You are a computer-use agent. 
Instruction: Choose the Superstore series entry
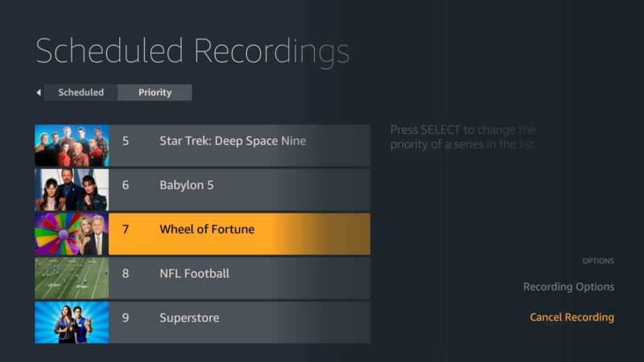click(203, 323)
